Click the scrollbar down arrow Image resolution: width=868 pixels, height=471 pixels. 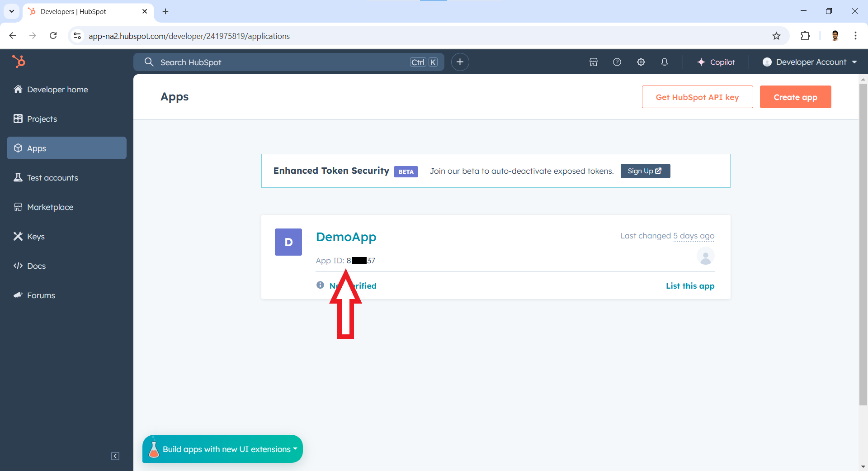click(863, 466)
